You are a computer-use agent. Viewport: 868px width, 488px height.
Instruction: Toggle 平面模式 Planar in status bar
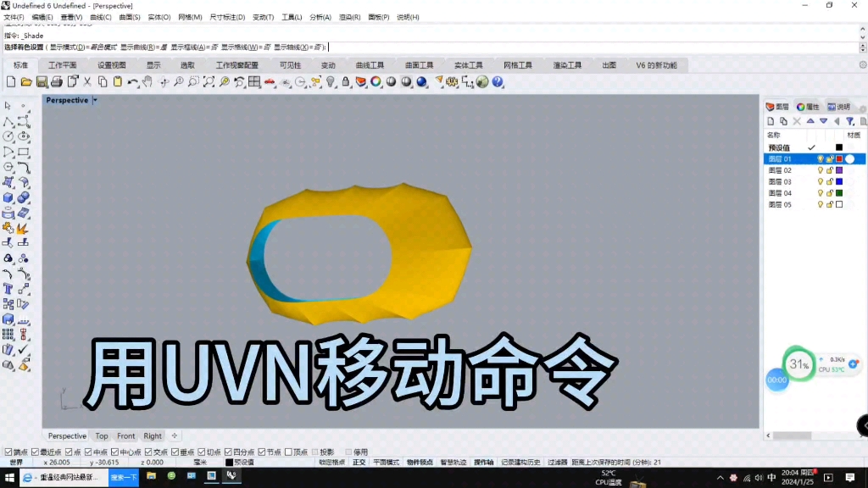pyautogui.click(x=386, y=462)
